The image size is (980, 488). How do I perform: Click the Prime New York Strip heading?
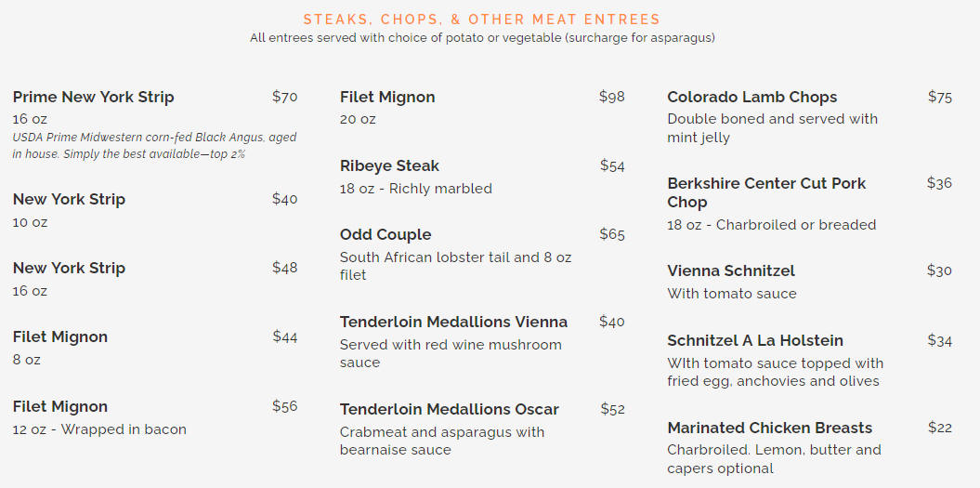tap(93, 97)
